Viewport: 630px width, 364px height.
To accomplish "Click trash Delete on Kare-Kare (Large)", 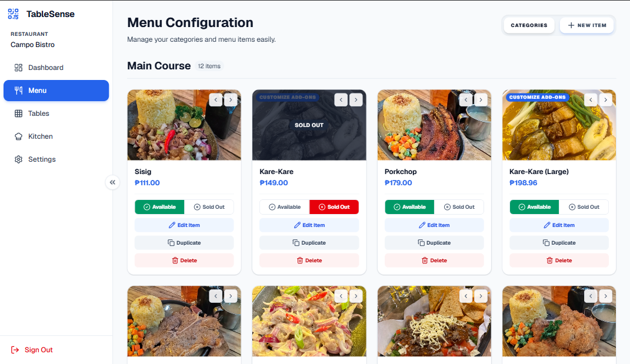I will click(x=549, y=261).
